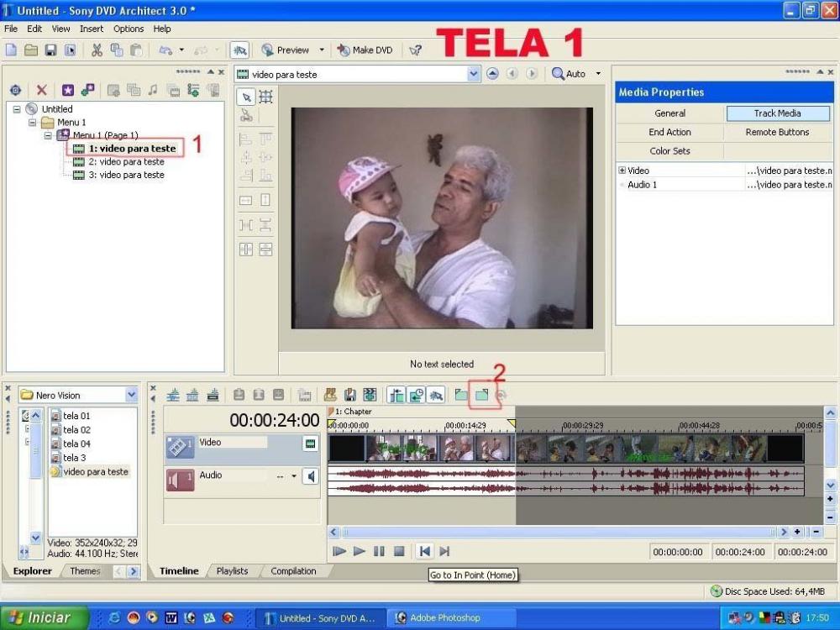Click the Stop button in timeline transport
This screenshot has width=840, height=630.
coord(399,551)
